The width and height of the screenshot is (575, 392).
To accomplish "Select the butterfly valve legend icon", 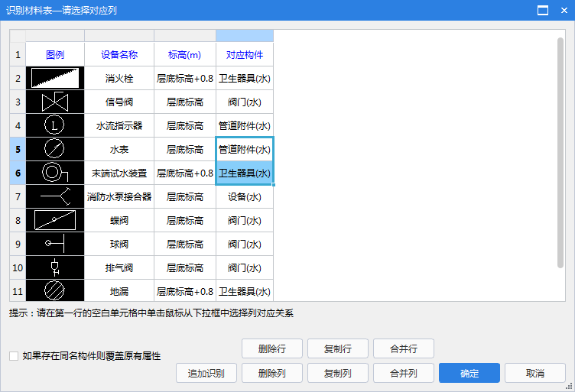I will [x=55, y=220].
